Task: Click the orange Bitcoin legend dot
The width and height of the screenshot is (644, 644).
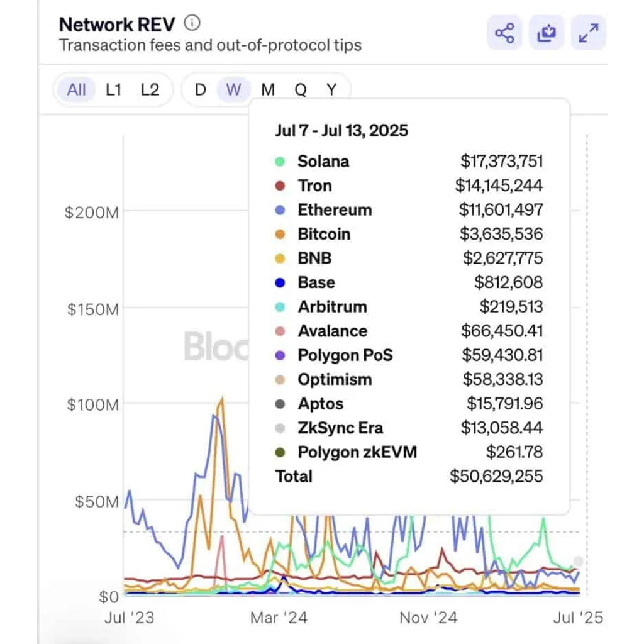Action: (280, 234)
